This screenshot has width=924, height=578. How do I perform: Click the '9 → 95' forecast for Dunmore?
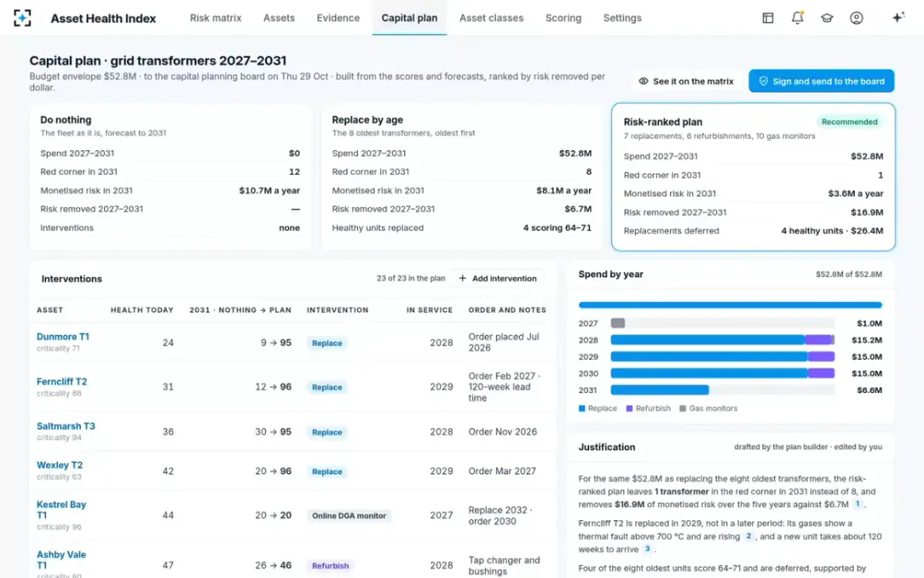[276, 343]
